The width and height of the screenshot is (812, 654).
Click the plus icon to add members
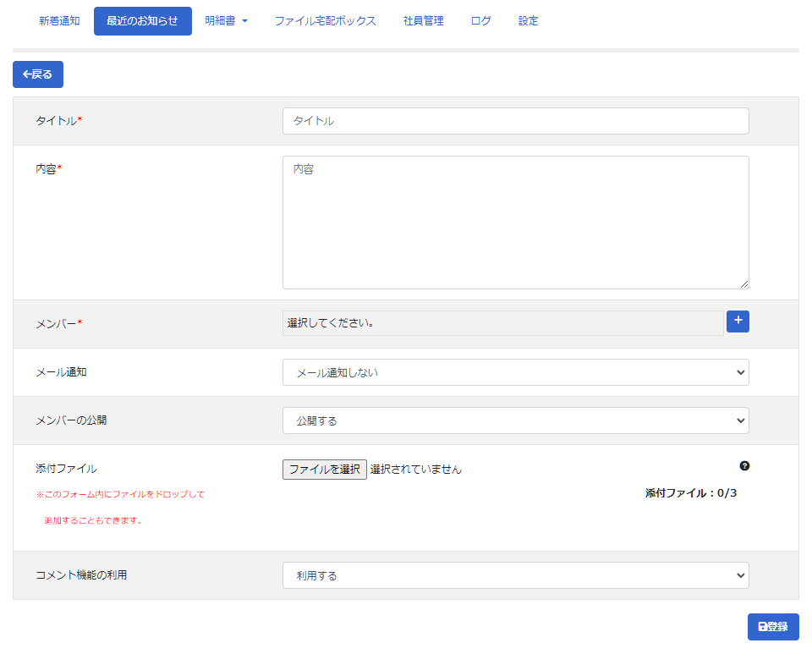(x=738, y=322)
